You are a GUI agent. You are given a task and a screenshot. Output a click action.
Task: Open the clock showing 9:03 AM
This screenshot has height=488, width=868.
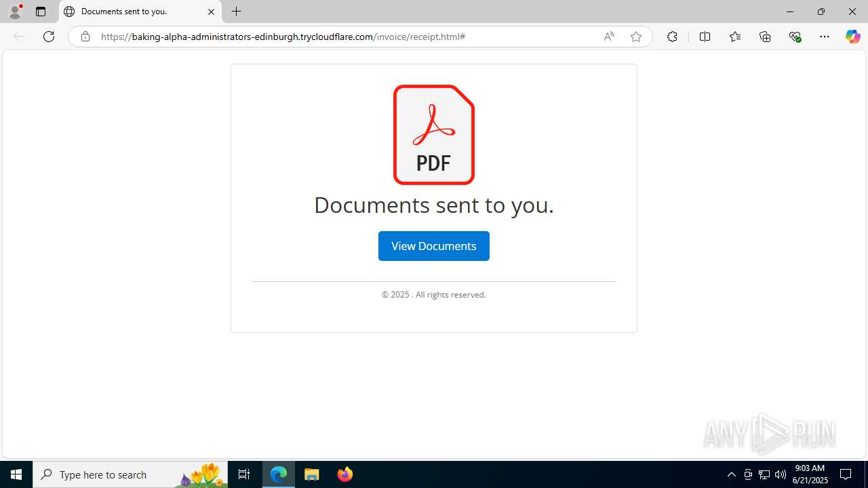pyautogui.click(x=810, y=474)
